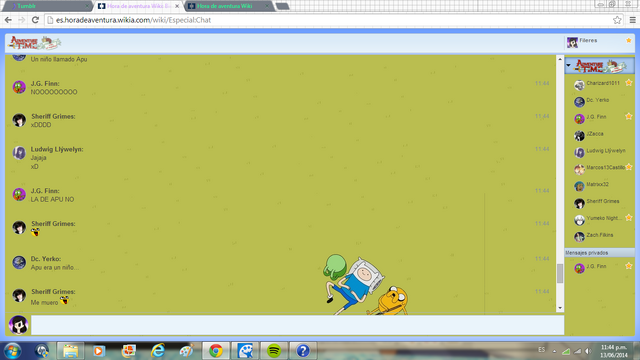Image resolution: width=640 pixels, height=360 pixels.
Task: Click Ludwig Llŷwelyn avatar beside Jajaja message
Action: [x=19, y=153]
